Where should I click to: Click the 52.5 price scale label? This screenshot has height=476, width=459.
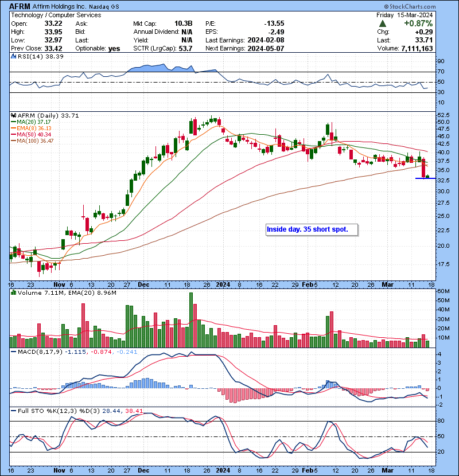click(x=443, y=115)
